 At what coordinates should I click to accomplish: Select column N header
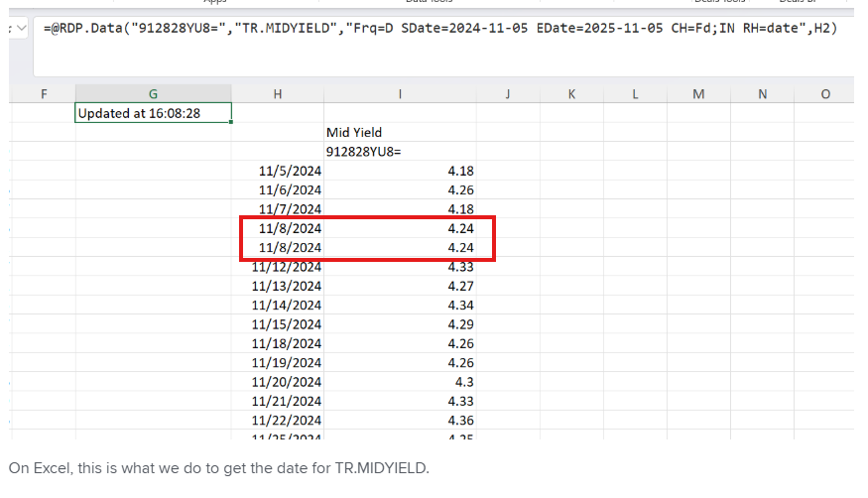(x=762, y=94)
